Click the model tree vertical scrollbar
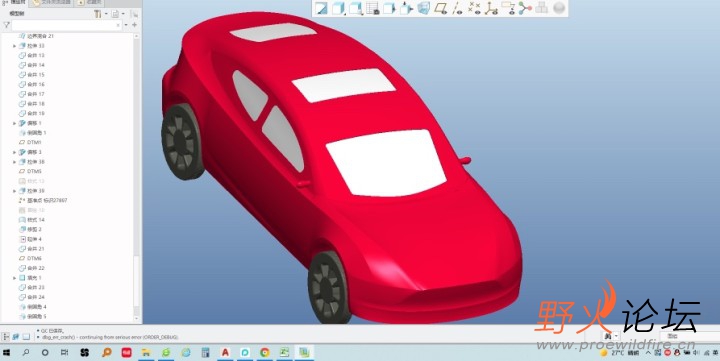The image size is (720, 361). (x=136, y=177)
